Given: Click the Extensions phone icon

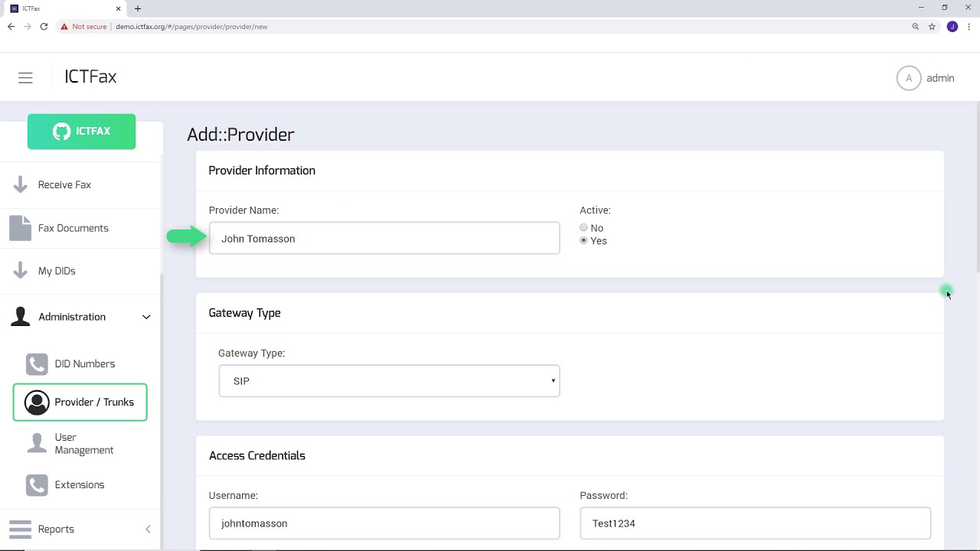Looking at the screenshot, I should [37, 484].
